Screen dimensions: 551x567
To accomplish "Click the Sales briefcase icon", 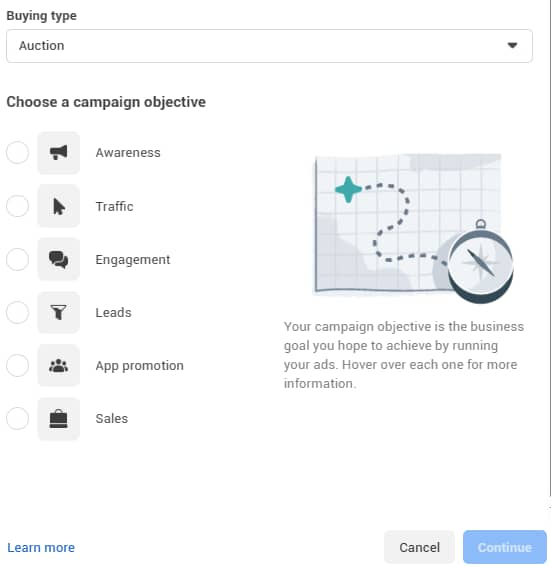I will 59,419.
